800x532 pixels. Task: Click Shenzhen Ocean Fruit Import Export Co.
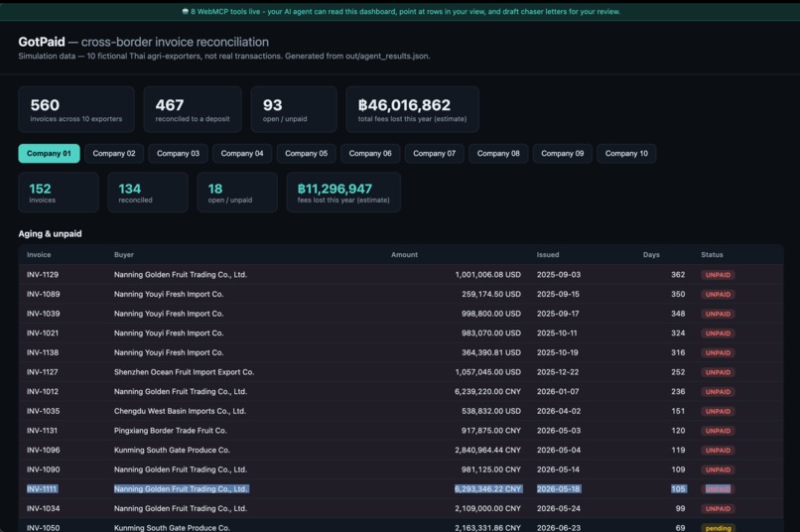click(x=185, y=372)
